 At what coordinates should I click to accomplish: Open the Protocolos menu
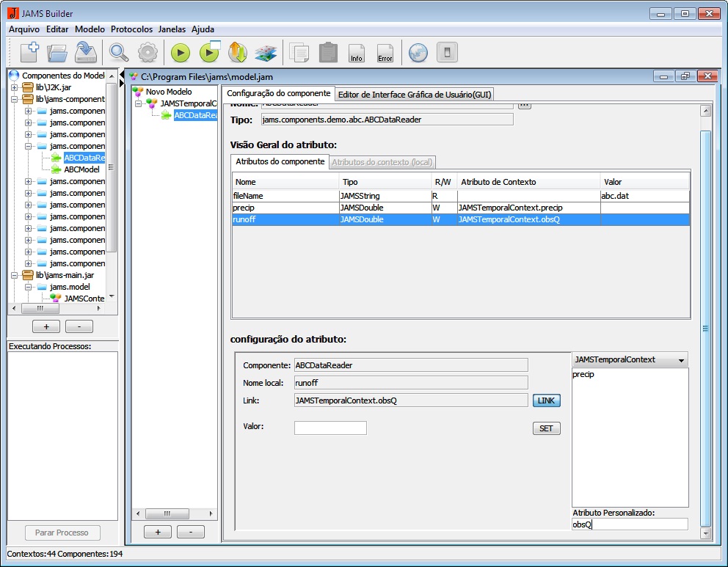[131, 29]
